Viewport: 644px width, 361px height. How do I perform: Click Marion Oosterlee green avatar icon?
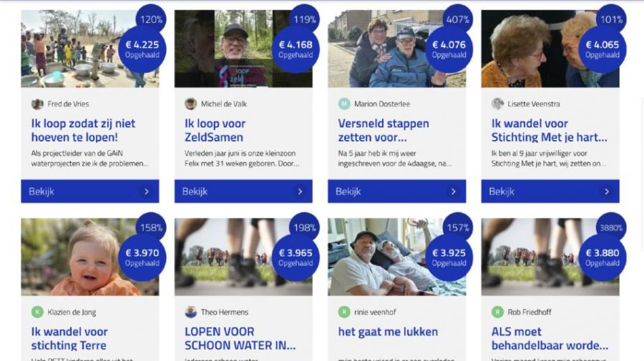[343, 104]
